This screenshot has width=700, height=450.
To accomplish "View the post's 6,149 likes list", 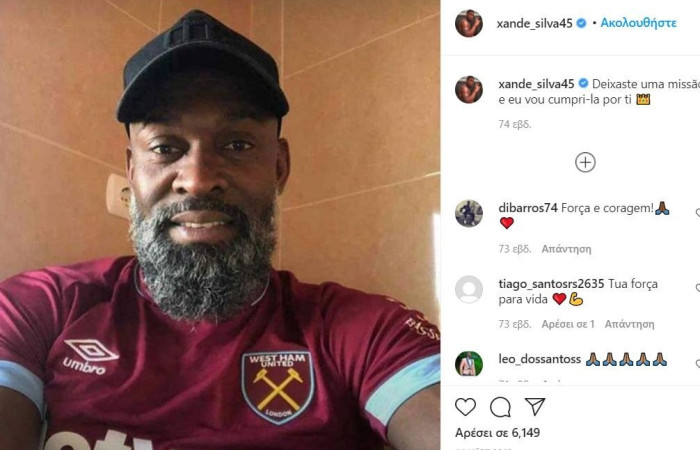I will click(497, 433).
